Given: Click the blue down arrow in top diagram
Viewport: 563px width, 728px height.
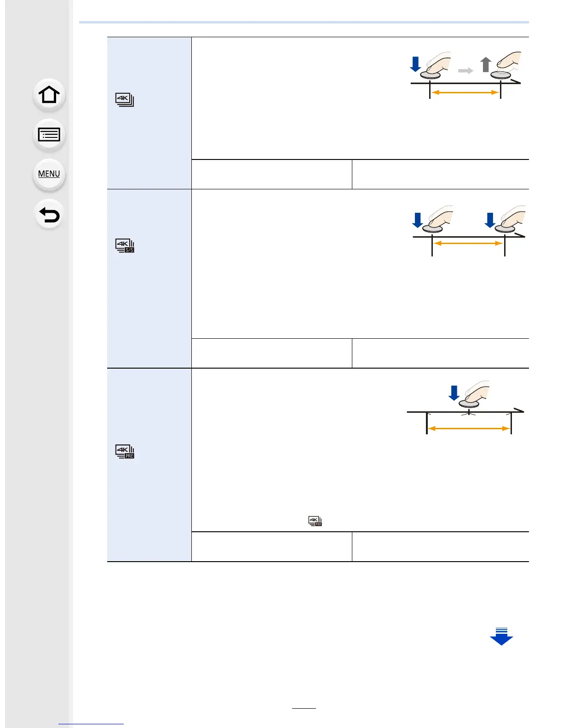Looking at the screenshot, I should tap(415, 64).
